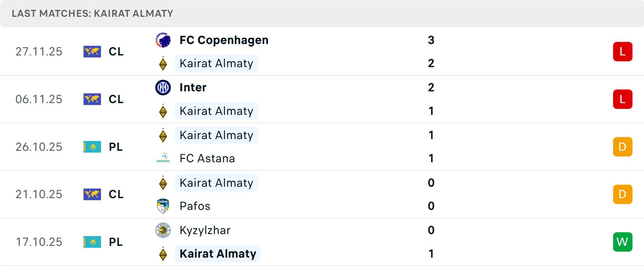Click the Champions League world icon for 27.11.25

pos(92,51)
